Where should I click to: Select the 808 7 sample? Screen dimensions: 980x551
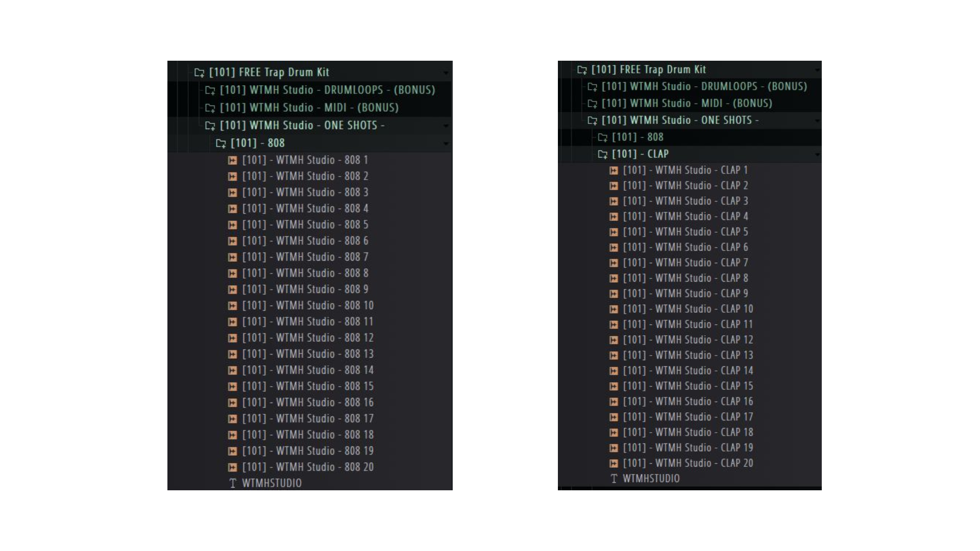click(305, 257)
